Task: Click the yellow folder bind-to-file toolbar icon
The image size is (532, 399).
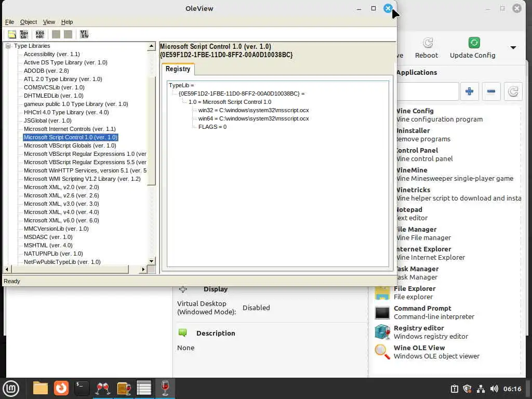Action: 12,34
